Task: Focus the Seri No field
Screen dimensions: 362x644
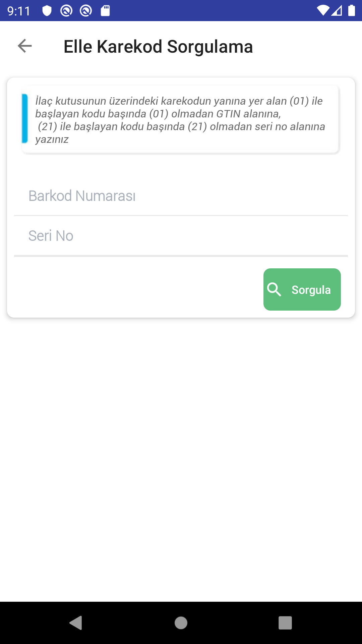Action: pyautogui.click(x=181, y=236)
